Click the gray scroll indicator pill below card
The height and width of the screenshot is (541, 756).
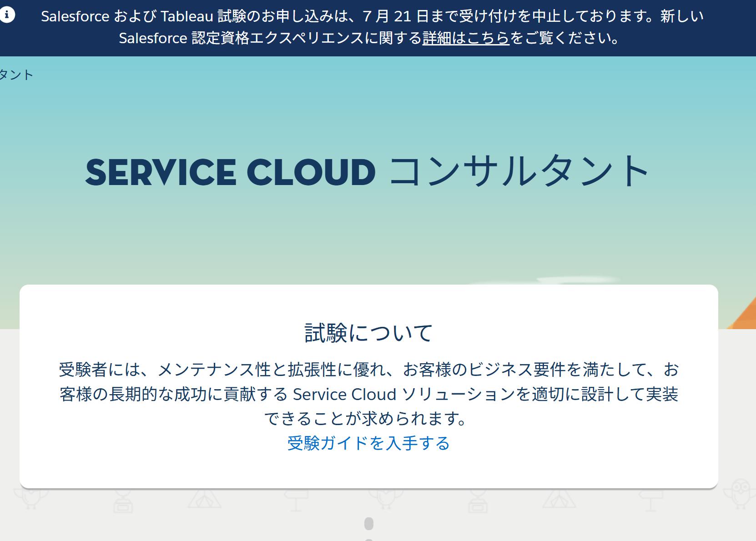(369, 524)
